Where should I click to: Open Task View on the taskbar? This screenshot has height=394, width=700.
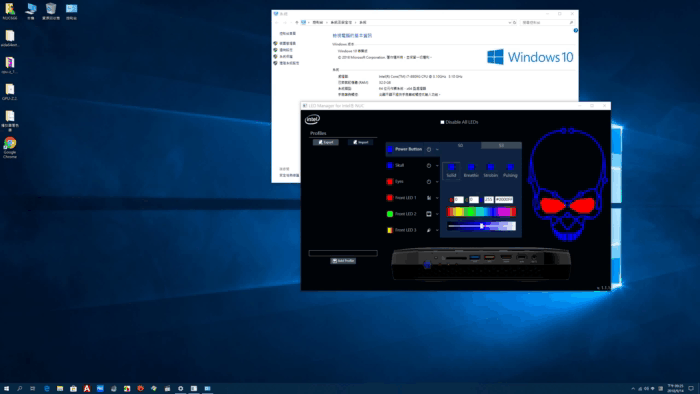[33, 389]
